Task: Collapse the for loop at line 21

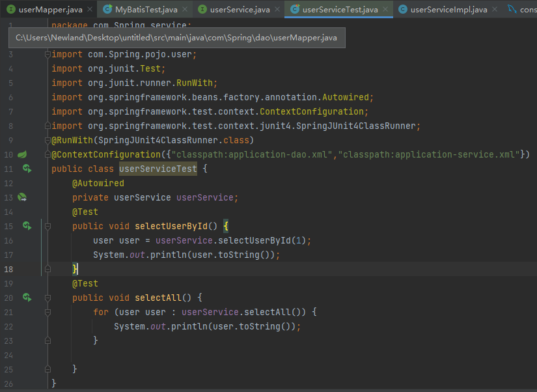Action: point(48,312)
